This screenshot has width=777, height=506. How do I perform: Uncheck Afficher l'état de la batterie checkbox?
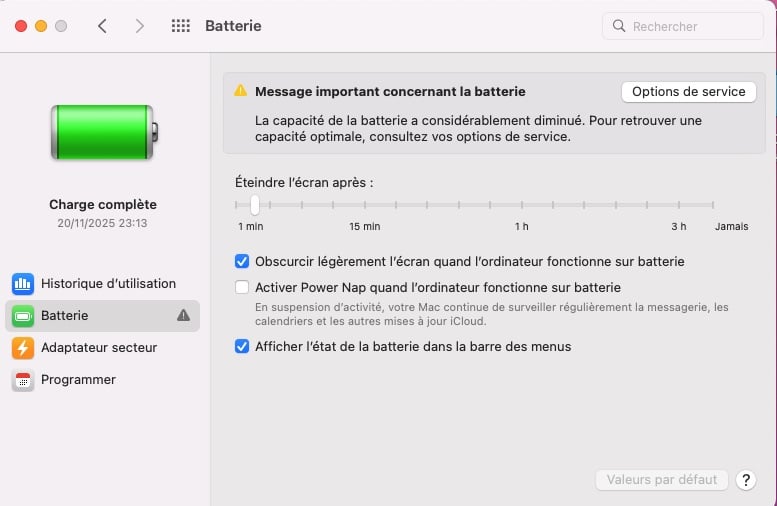point(241,347)
